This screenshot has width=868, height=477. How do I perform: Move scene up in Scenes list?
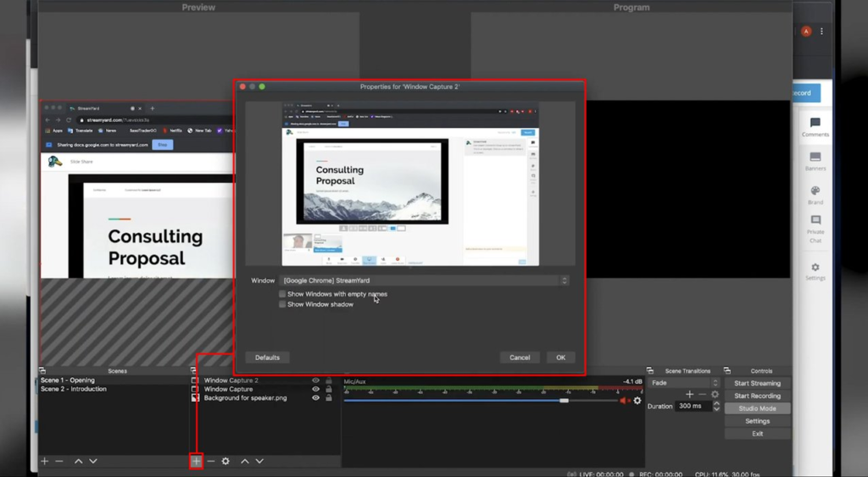(x=79, y=461)
